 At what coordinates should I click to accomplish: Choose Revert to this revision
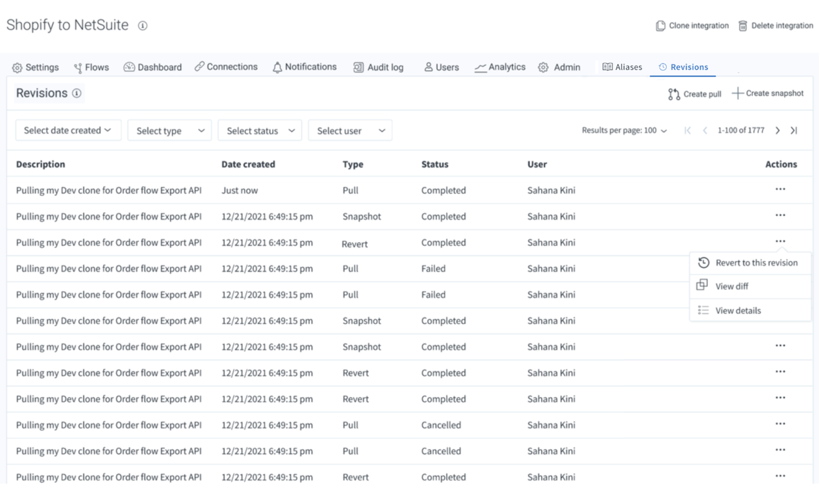coord(750,263)
